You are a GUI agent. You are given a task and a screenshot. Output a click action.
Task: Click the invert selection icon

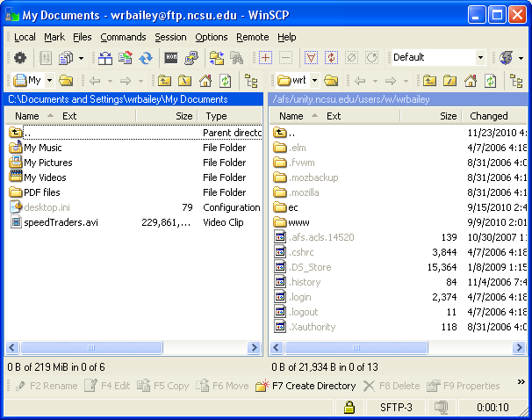click(331, 58)
